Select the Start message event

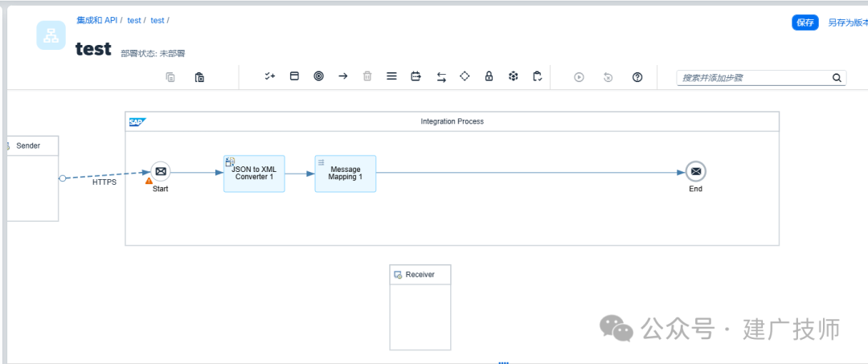(x=160, y=172)
